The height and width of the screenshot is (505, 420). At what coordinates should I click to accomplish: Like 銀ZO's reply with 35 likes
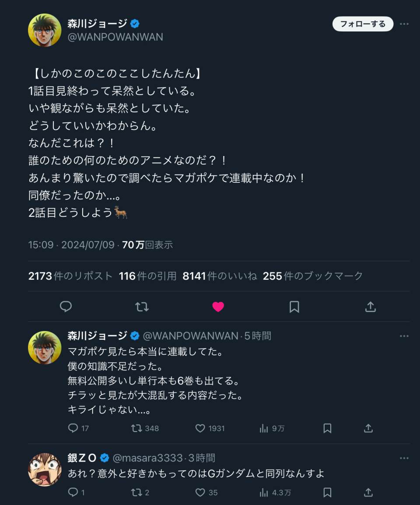coord(200,492)
